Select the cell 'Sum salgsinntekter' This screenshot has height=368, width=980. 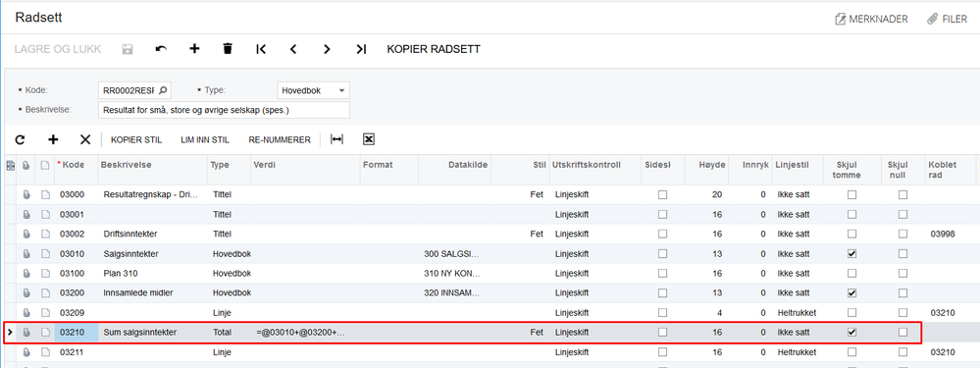[x=140, y=333]
